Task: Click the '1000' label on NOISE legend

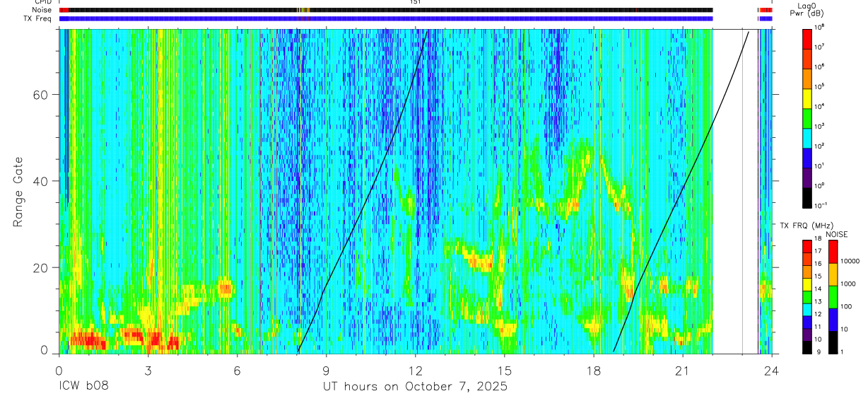Action: [848, 284]
